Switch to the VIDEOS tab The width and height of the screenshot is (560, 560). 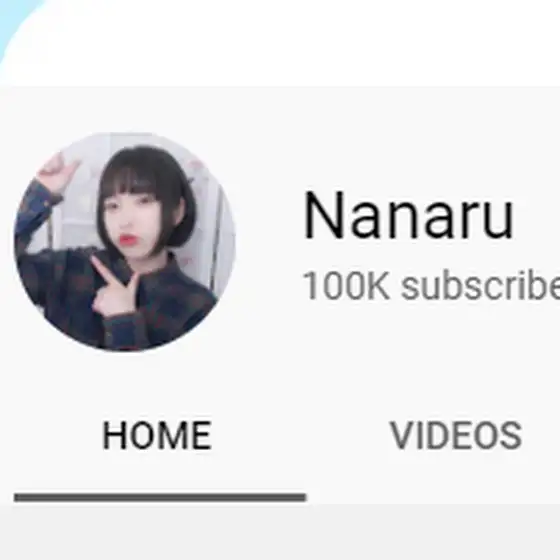(456, 435)
